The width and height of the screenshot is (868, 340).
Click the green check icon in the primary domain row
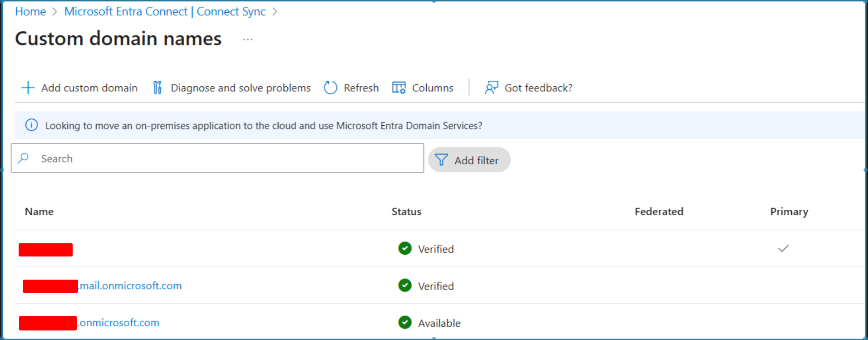(405, 248)
